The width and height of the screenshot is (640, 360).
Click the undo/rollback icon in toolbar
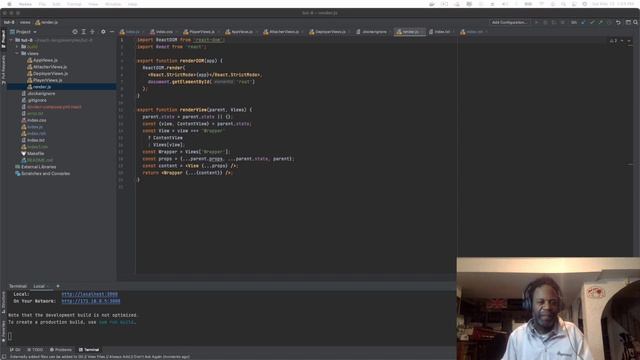[618, 22]
